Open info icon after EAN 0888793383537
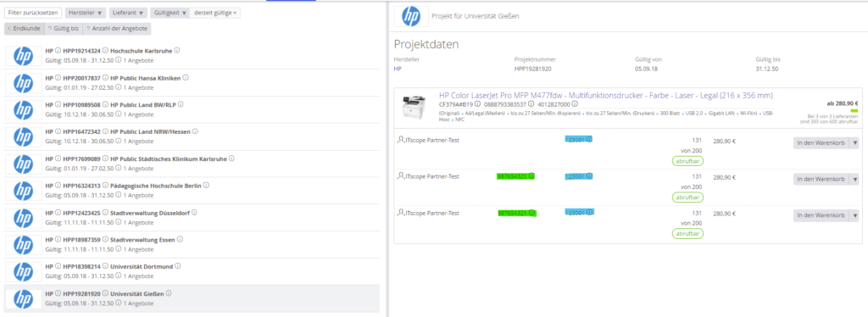Viewport: 868px width, 317px height. tap(531, 103)
